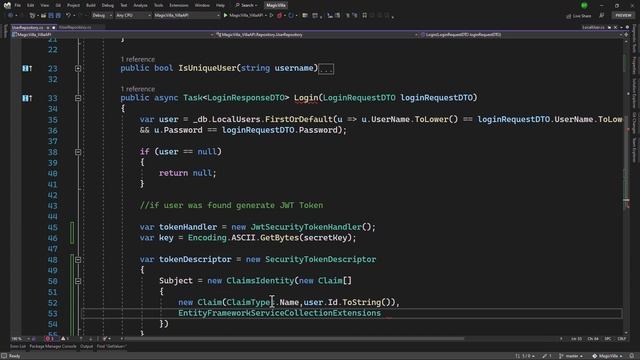
Task: Open the Test menu
Action: pos(124,5)
